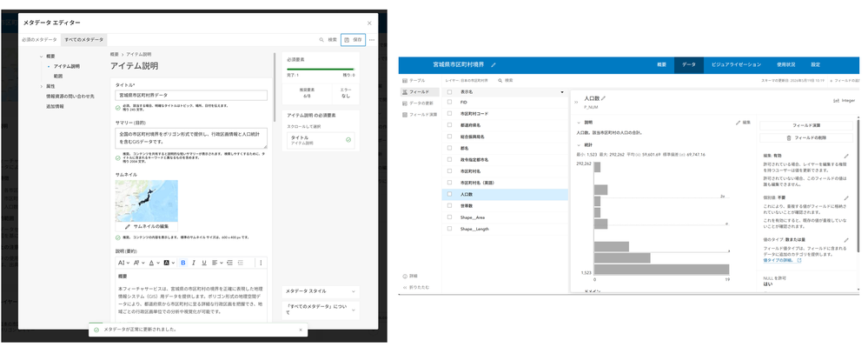Switch to ビジュアライゼーション tab
This screenshot has height=347, width=868.
tap(736, 65)
